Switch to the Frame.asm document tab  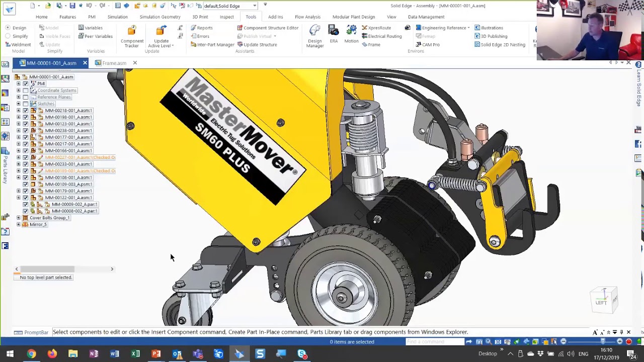coord(114,63)
